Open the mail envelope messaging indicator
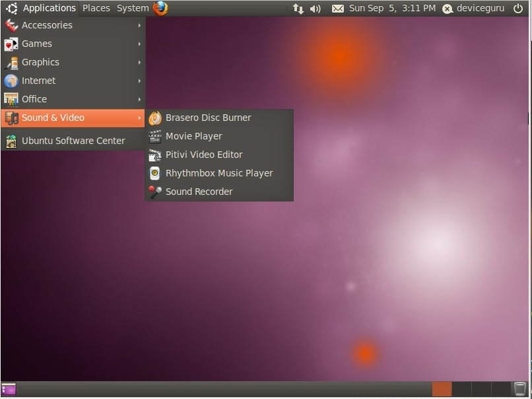 point(337,9)
